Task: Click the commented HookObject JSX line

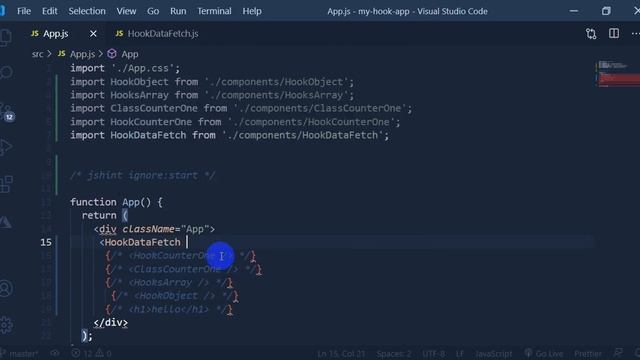Action: click(x=175, y=296)
